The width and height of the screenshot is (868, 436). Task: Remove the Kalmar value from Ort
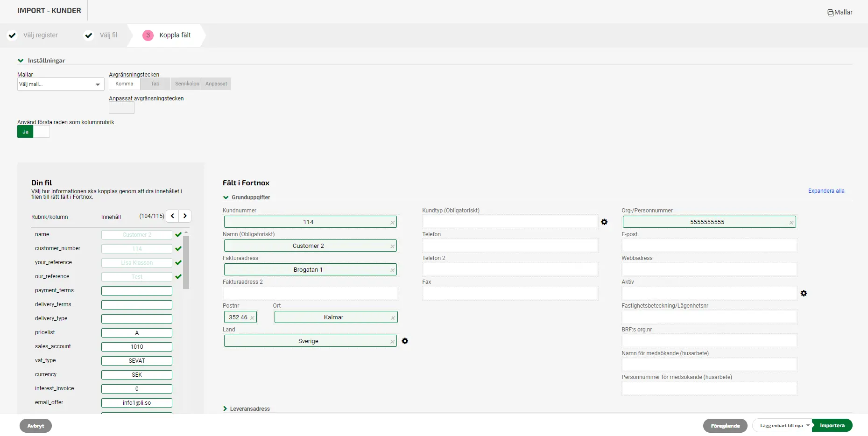tap(393, 318)
